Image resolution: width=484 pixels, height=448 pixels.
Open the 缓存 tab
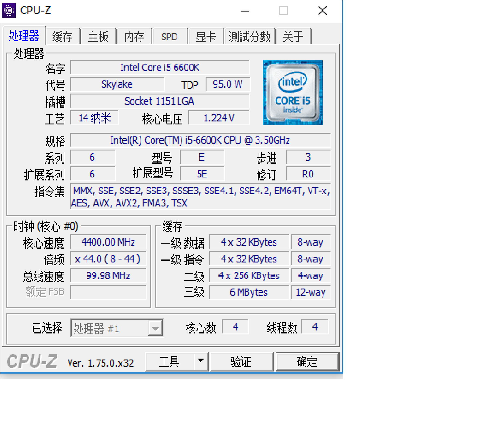tap(62, 37)
